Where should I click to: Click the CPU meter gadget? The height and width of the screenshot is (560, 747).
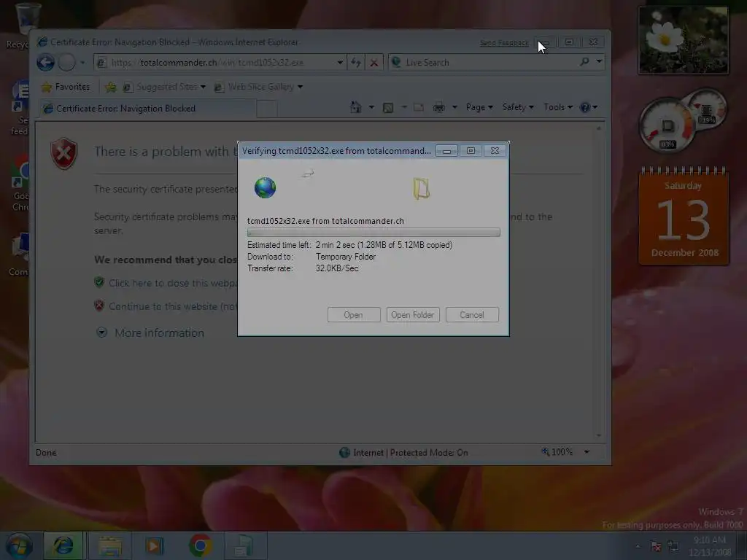pyautogui.click(x=667, y=125)
